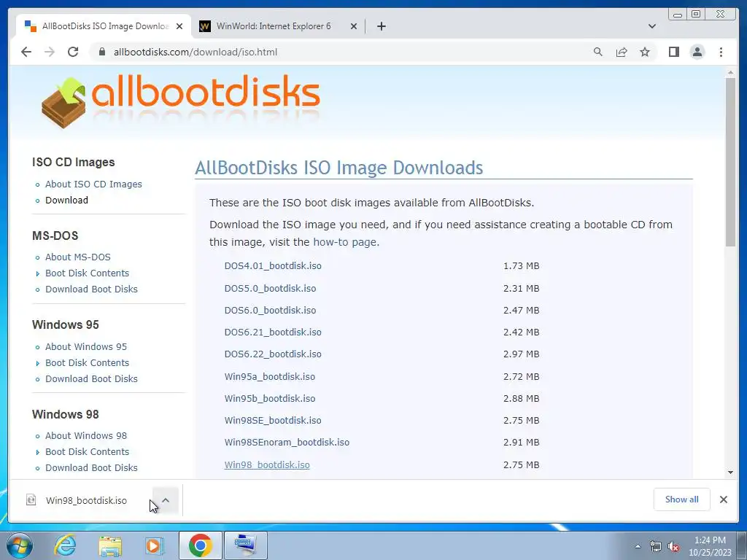Click the allbootdisks logo
Viewport: 747px width, 560px height.
[x=181, y=101]
